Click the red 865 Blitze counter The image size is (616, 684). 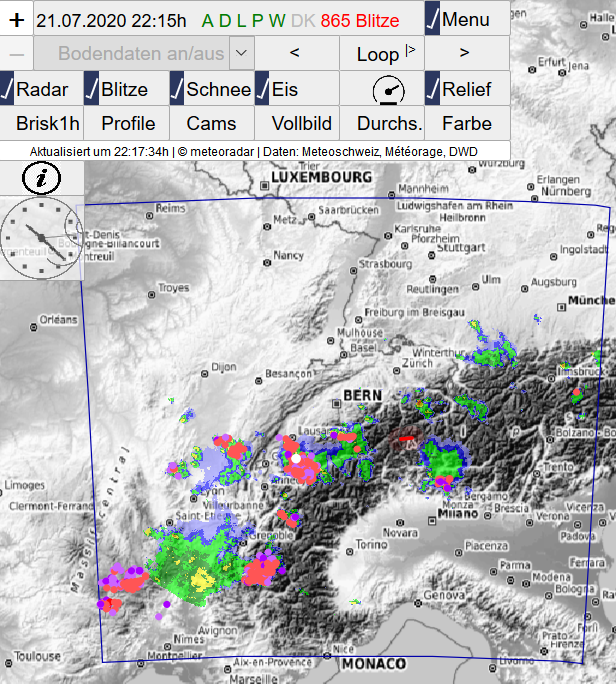click(360, 21)
